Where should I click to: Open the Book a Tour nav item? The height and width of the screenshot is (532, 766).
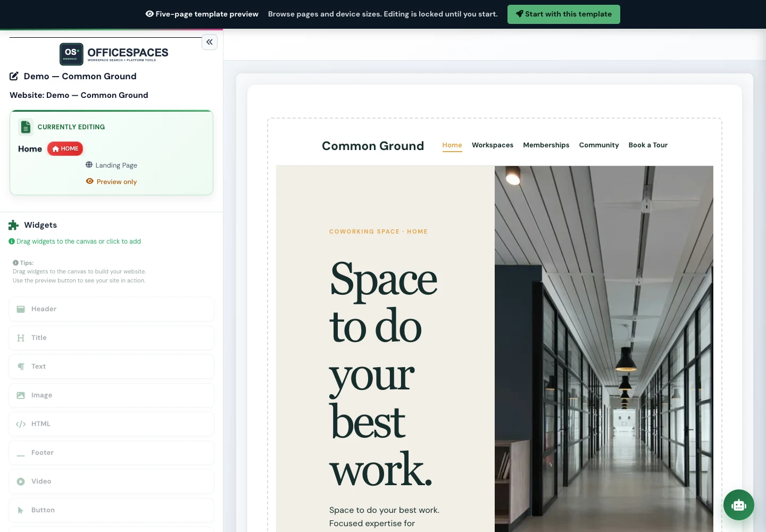click(648, 145)
